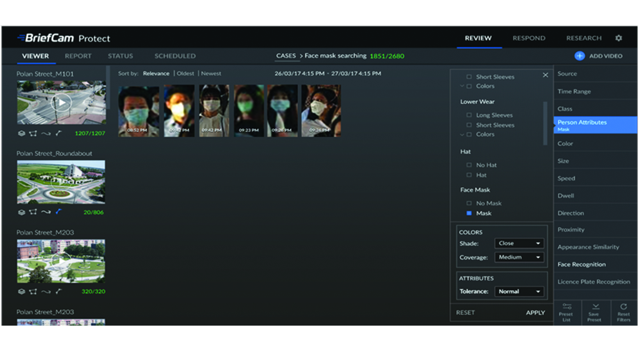Click the blue plus Add Video icon
Screen dimensions: 644x351
tap(579, 56)
